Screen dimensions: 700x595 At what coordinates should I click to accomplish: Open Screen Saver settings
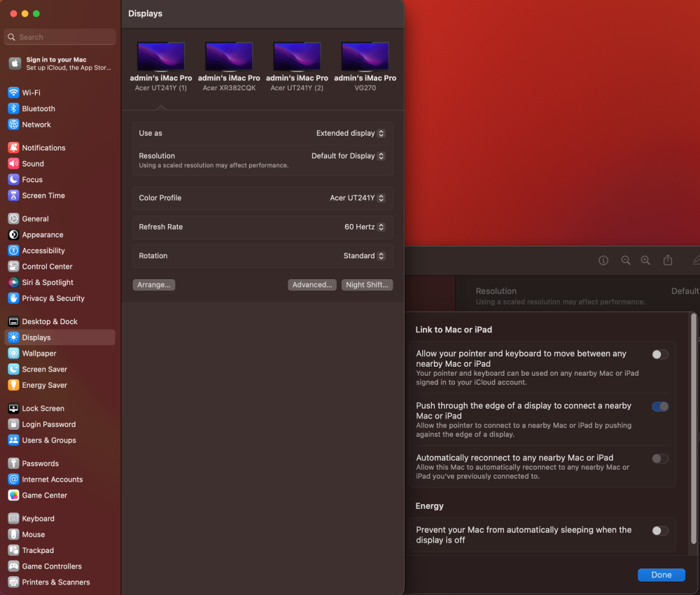click(x=59, y=369)
